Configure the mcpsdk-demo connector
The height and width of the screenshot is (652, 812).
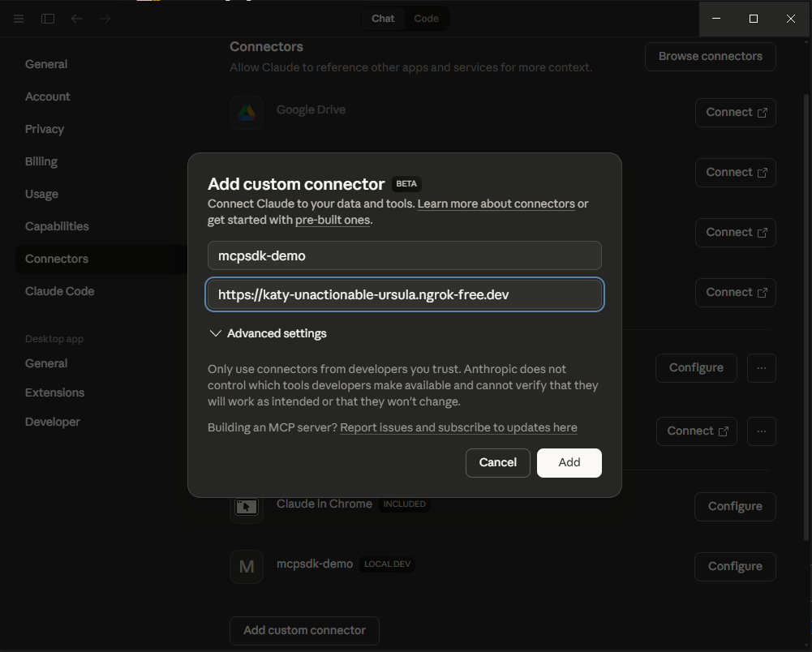[735, 567]
